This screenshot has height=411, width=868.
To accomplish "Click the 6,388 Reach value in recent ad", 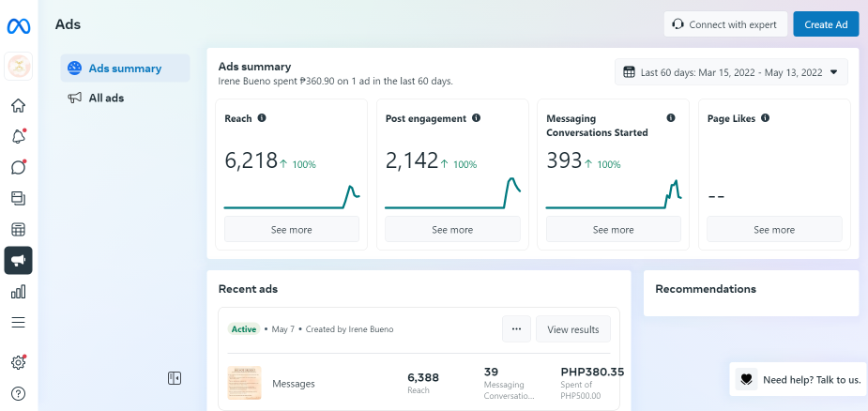I will coord(423,378).
